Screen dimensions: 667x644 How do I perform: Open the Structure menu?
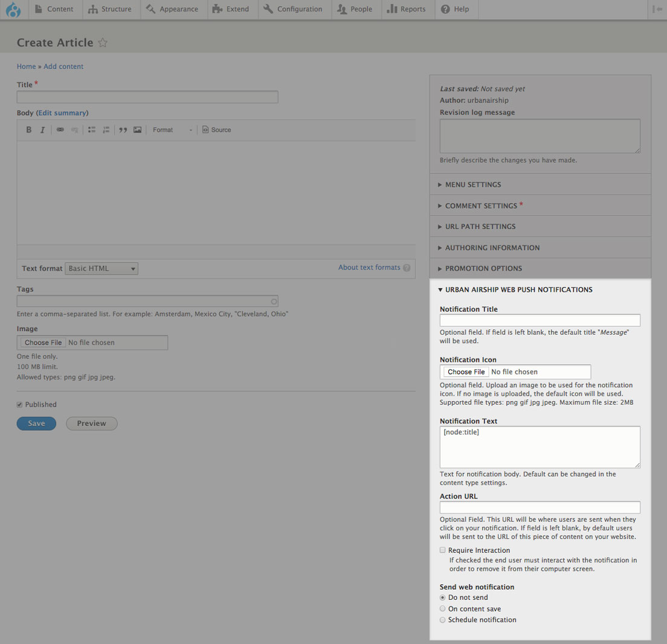pyautogui.click(x=110, y=9)
